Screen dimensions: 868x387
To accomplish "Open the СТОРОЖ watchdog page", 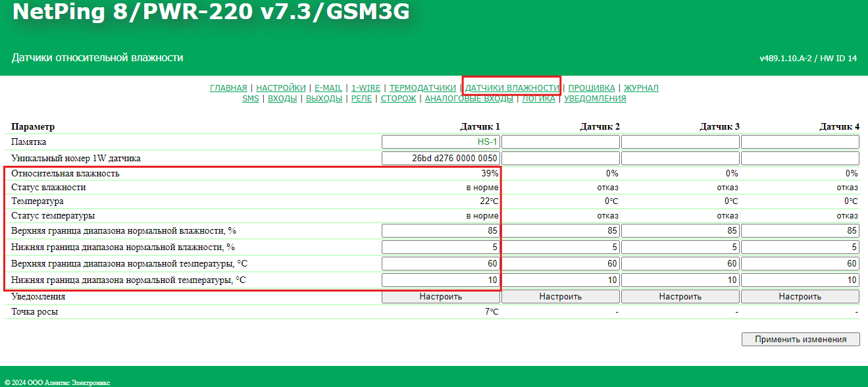I will 398,99.
